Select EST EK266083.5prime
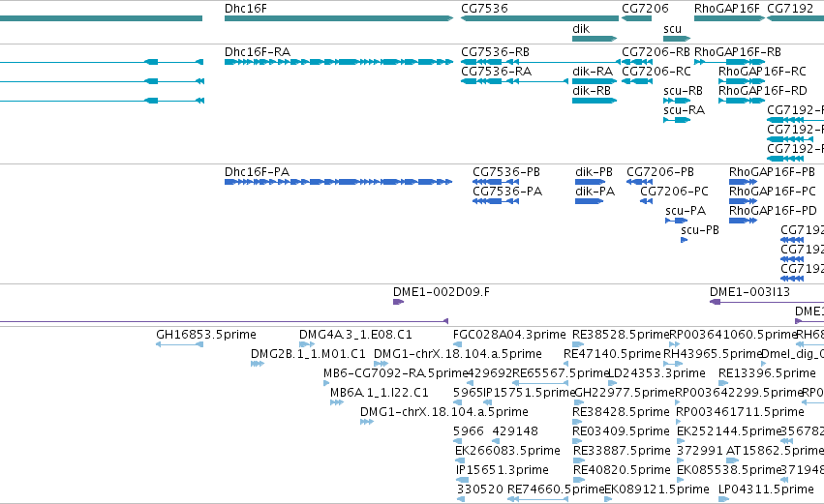The image size is (824, 504). [x=460, y=460]
